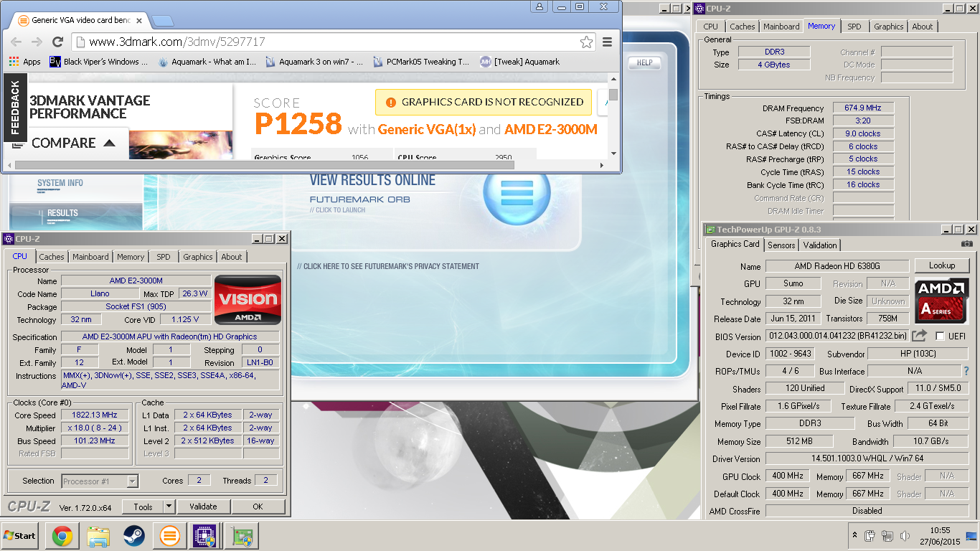Click the Chrome address bar URL
The height and width of the screenshot is (551, 980).
tap(177, 42)
